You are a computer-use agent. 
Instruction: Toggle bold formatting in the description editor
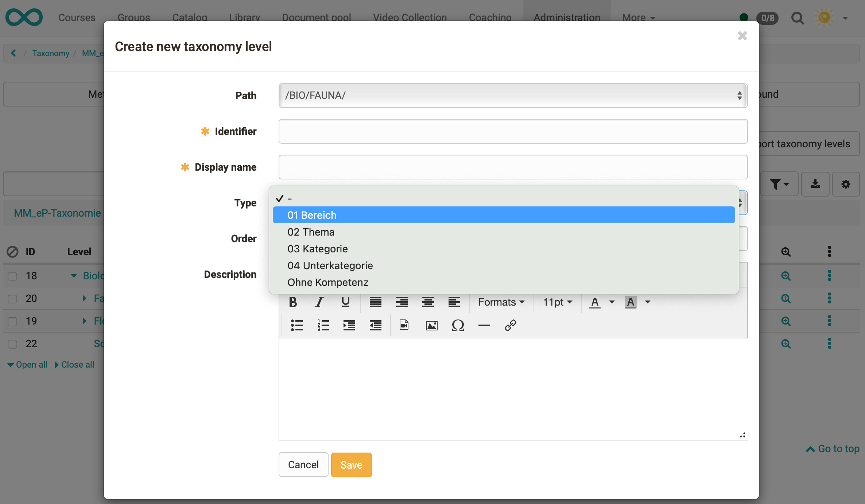coord(292,302)
